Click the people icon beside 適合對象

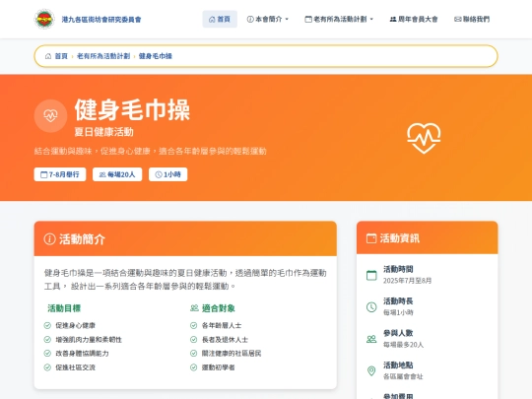(194, 308)
